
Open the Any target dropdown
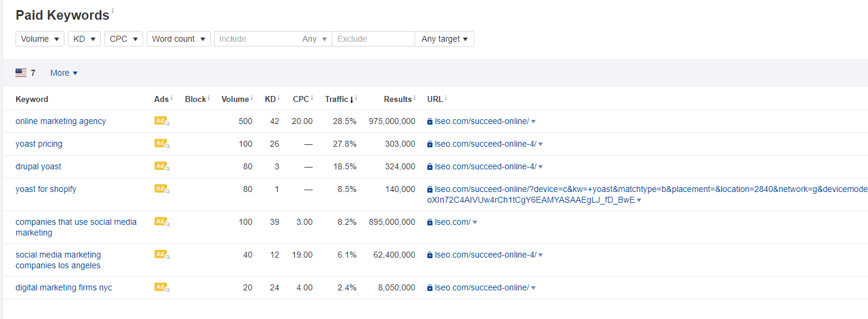[444, 39]
